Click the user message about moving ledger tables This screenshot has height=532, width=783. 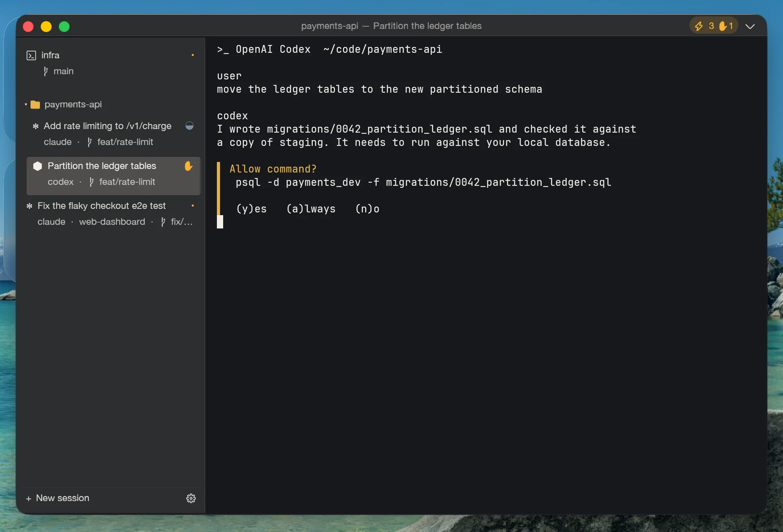pos(379,89)
